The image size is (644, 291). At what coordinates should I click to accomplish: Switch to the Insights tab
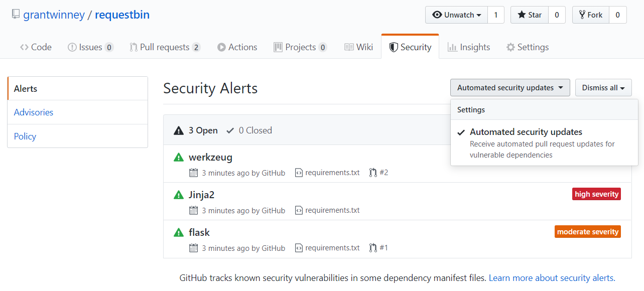468,47
